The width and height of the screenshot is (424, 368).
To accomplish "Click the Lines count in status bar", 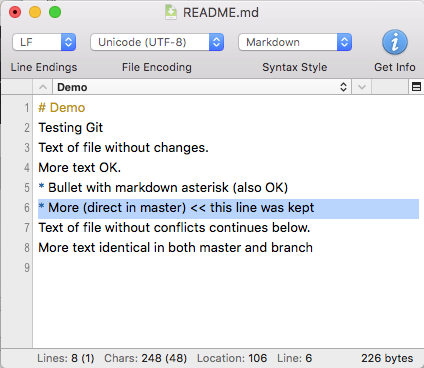I will click(66, 358).
